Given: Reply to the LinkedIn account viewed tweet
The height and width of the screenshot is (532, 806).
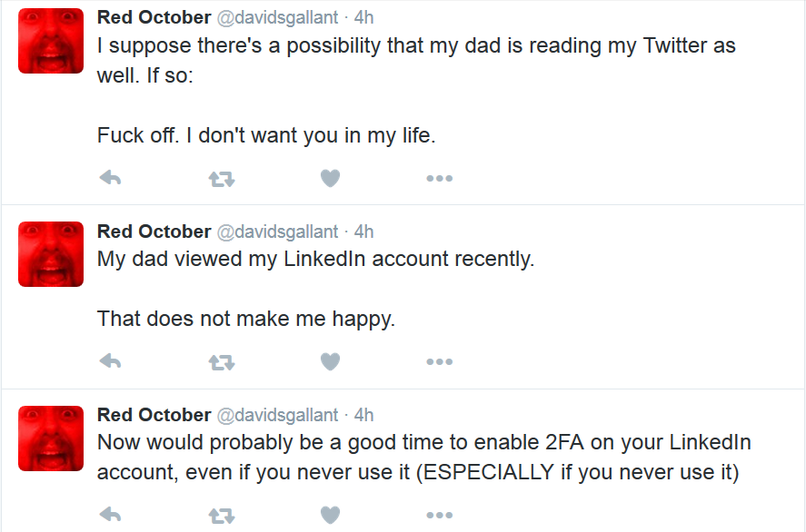Looking at the screenshot, I should pyautogui.click(x=110, y=361).
